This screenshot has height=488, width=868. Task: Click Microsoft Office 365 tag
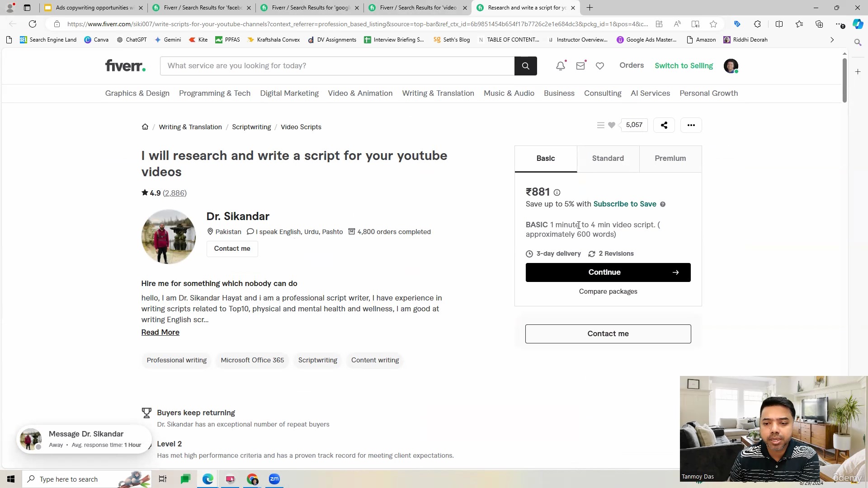[x=252, y=361]
